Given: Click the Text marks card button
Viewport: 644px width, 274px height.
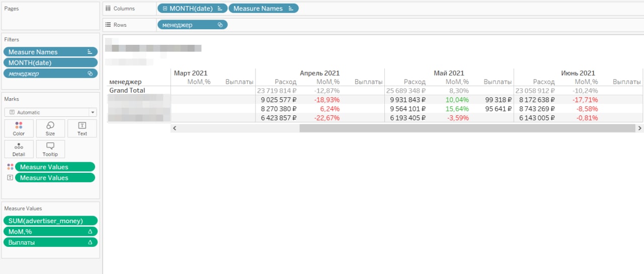Looking at the screenshot, I should click(x=82, y=128).
